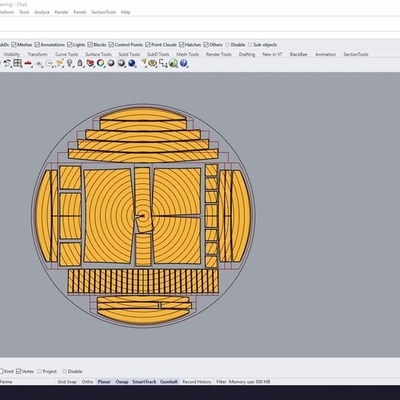Click the light bulb icon
This screenshot has height=400, width=400.
click(69, 63)
